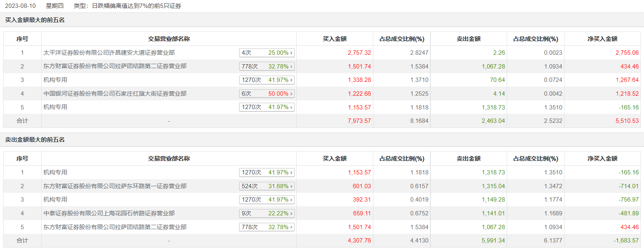Expand the 524次 stats box for 拉萨东环路第一
The image size is (644, 250).
tap(266, 186)
